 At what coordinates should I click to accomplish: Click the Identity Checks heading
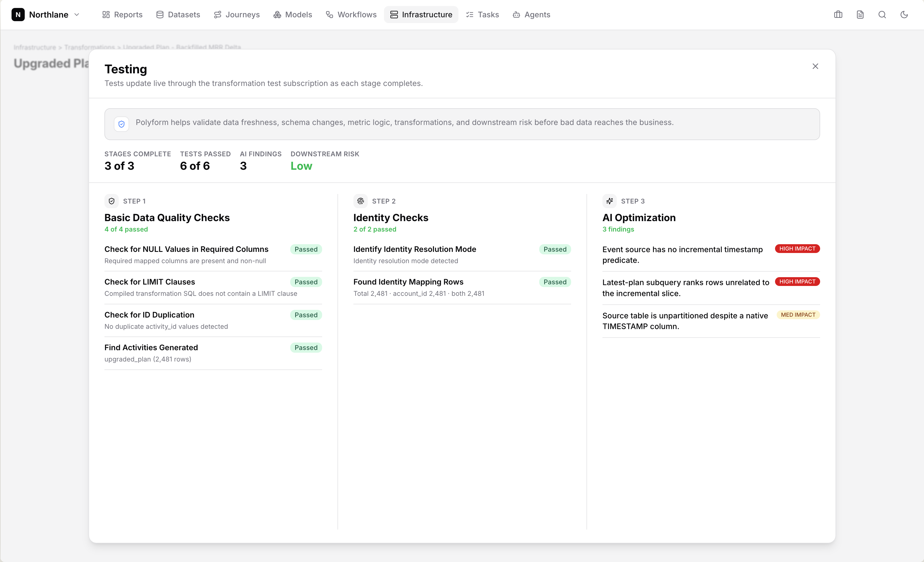391,218
